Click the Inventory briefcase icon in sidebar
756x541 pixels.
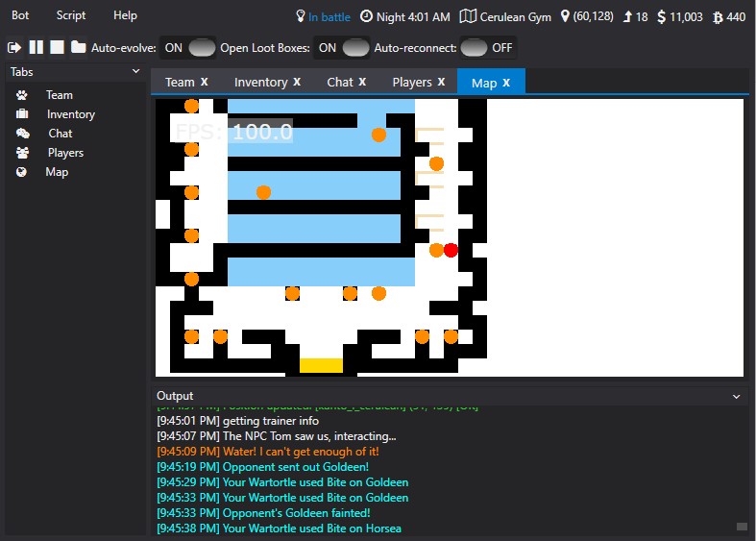click(x=22, y=113)
